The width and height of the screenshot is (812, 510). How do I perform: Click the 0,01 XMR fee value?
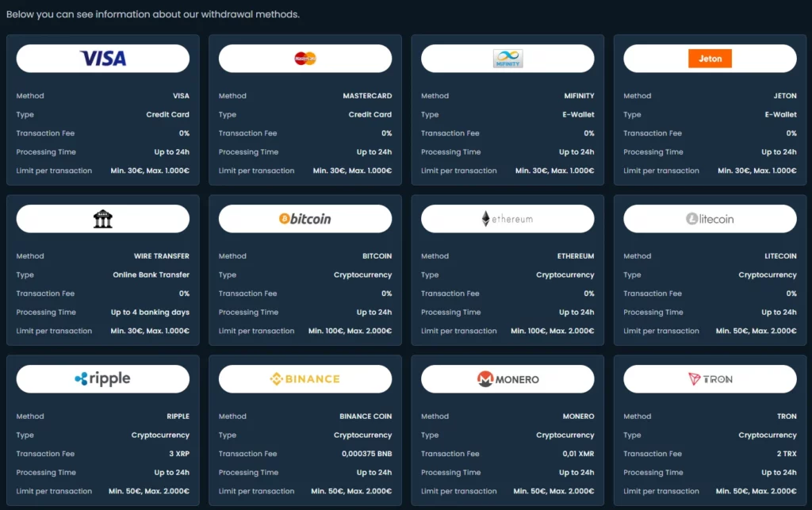tap(576, 454)
